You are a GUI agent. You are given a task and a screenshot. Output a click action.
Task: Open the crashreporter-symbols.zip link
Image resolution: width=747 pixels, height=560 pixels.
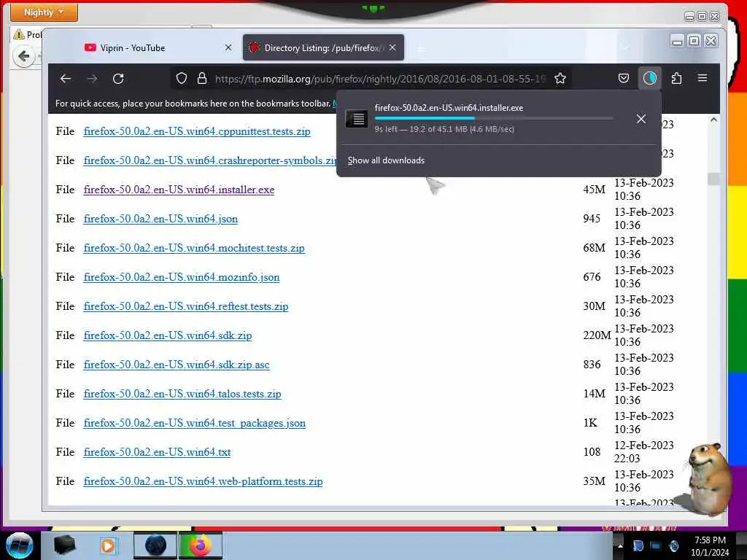(x=209, y=160)
